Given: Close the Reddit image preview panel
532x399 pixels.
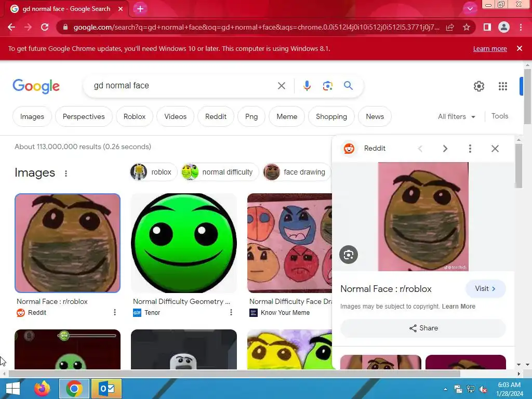Looking at the screenshot, I should pyautogui.click(x=495, y=148).
